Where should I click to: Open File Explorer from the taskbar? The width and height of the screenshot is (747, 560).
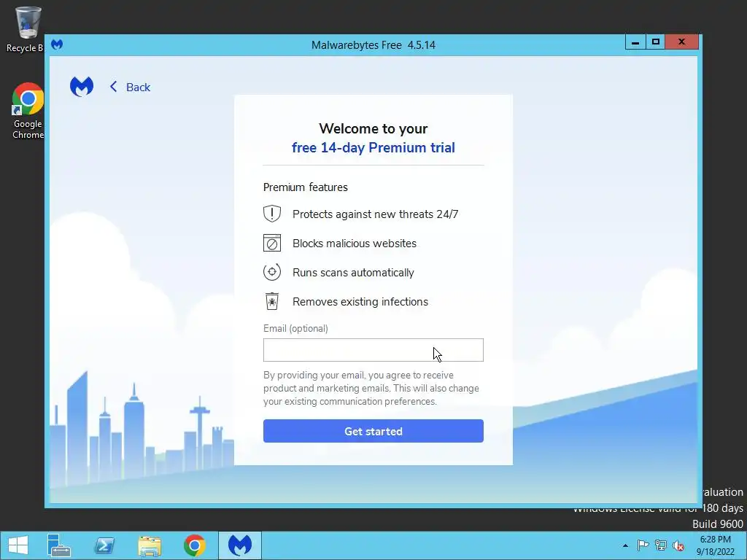tap(149, 545)
